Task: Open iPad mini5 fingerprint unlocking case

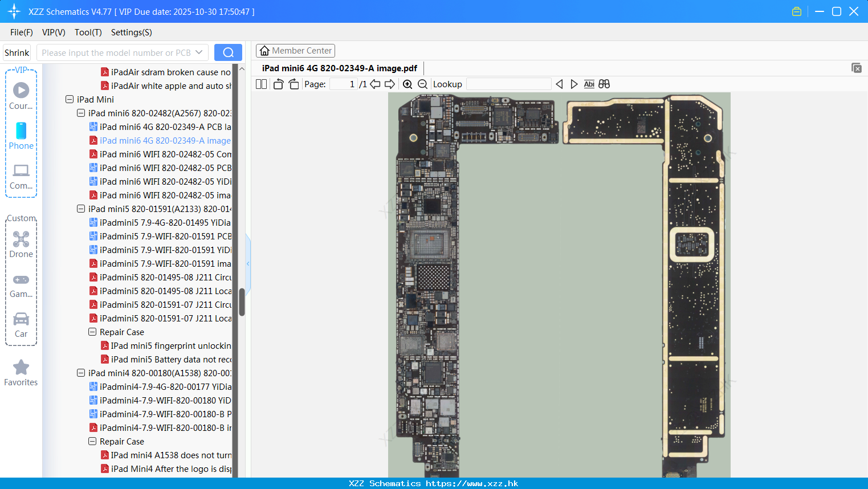Action: (x=171, y=345)
